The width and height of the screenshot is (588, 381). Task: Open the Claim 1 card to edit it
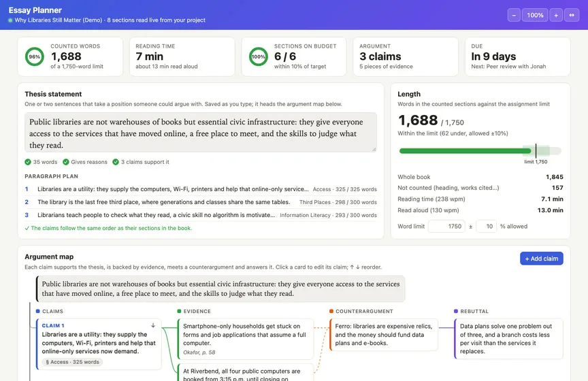point(99,344)
